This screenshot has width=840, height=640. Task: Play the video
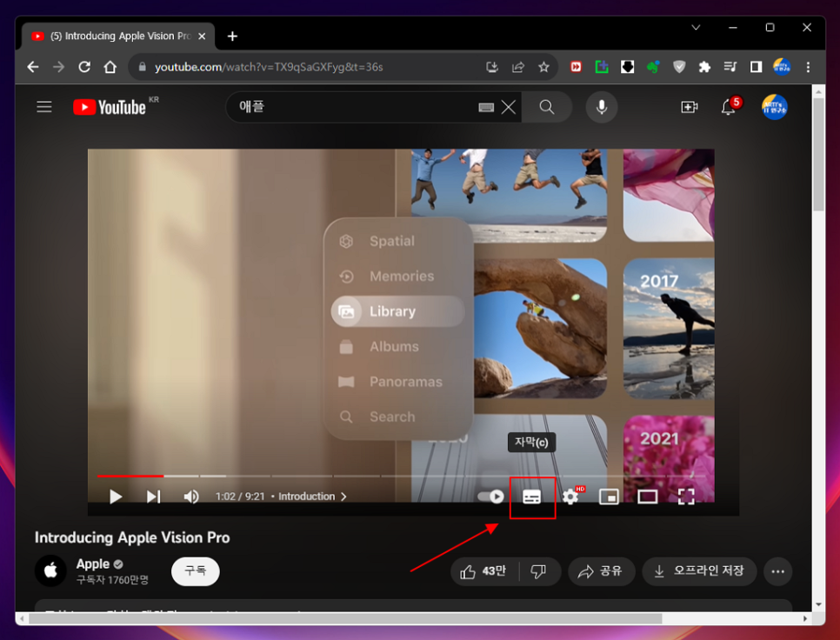pyautogui.click(x=115, y=497)
